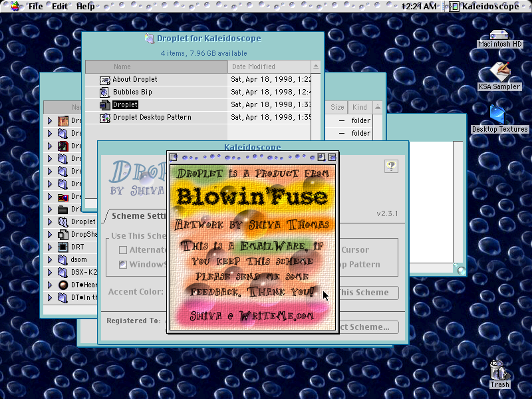
Task: Expand the Droplet folder disclosure triangle
Action: (50, 222)
